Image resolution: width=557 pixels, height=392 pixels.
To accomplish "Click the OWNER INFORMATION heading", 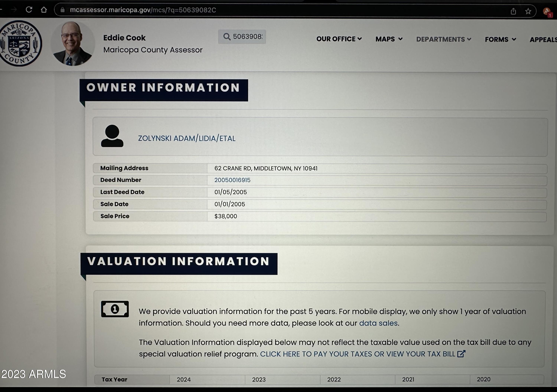I will pos(164,88).
